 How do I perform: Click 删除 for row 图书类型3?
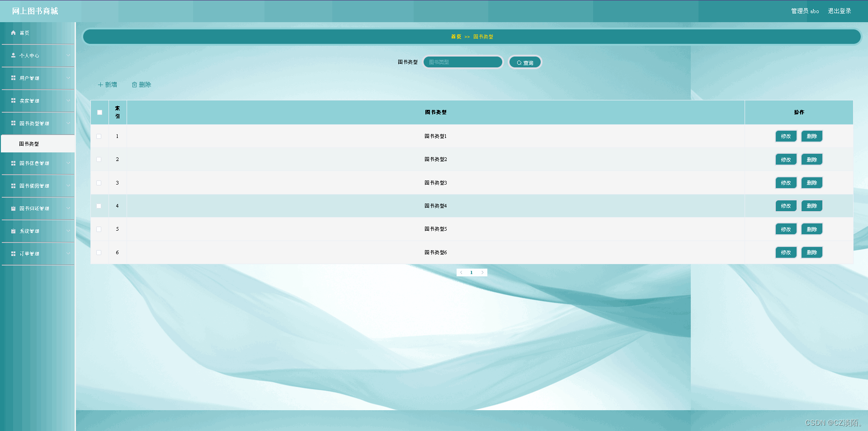click(x=811, y=183)
